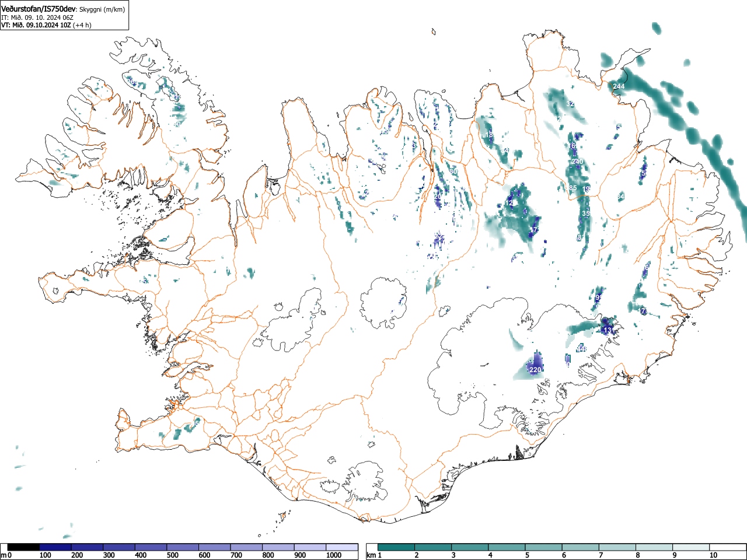Click the 500–600 m legend swatch

tap(183, 547)
